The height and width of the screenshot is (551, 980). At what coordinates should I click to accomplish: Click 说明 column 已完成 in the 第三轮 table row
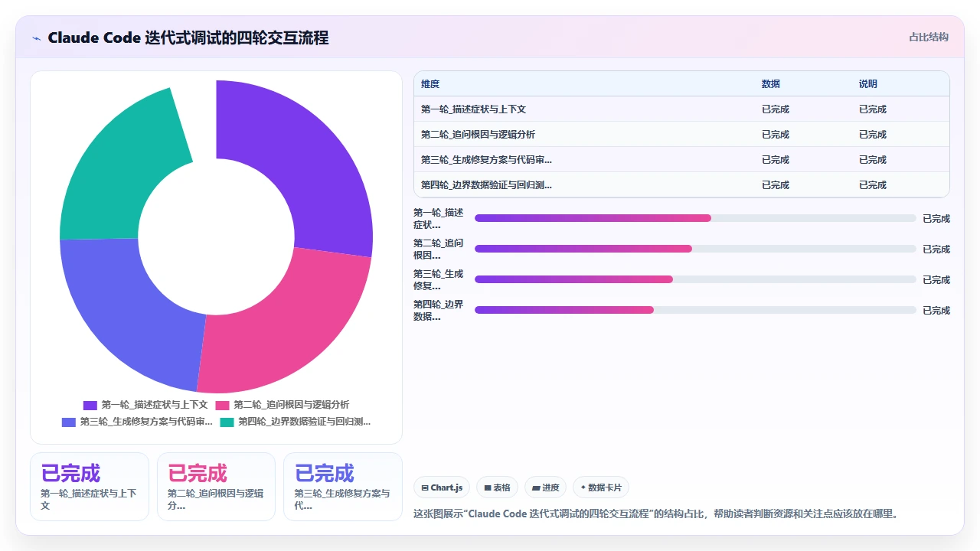(x=873, y=160)
